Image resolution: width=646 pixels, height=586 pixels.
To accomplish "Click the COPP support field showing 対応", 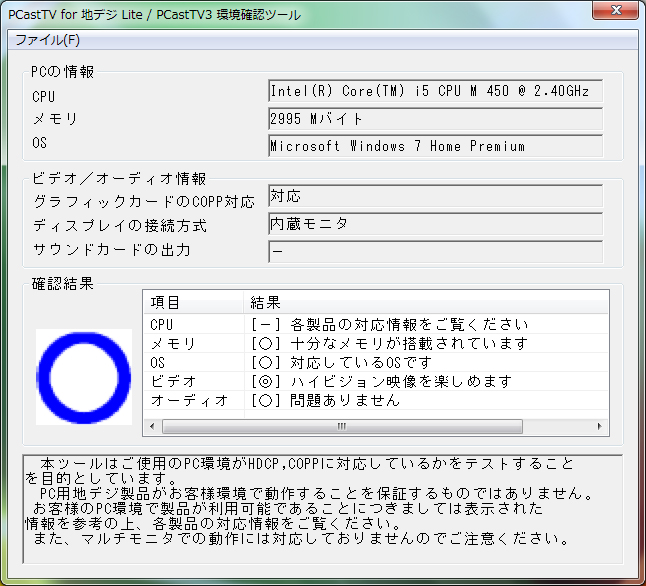I will (435, 196).
